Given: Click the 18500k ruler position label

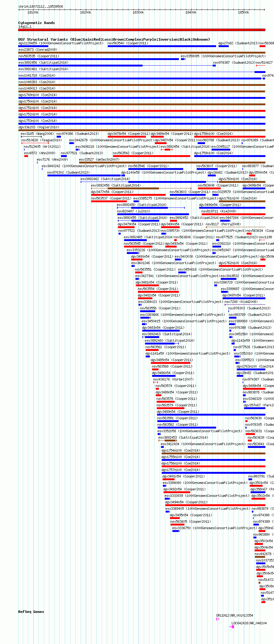Looking at the screenshot, I should point(244,12).
